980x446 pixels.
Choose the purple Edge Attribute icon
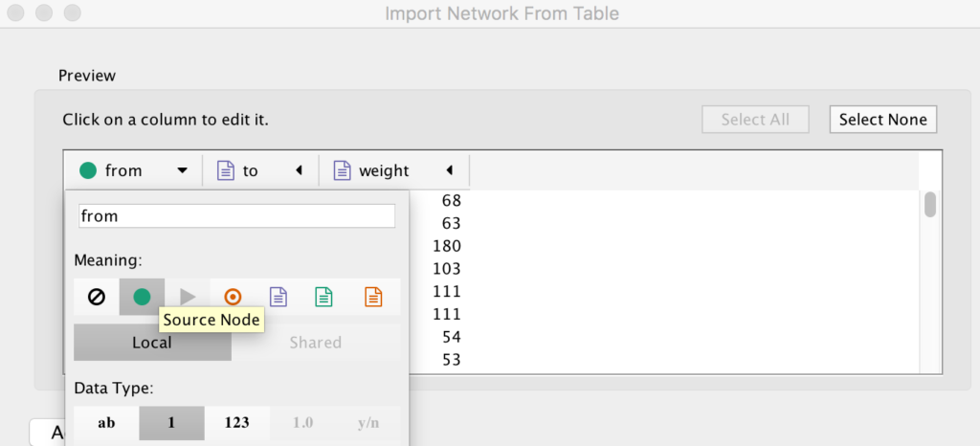[278, 297]
